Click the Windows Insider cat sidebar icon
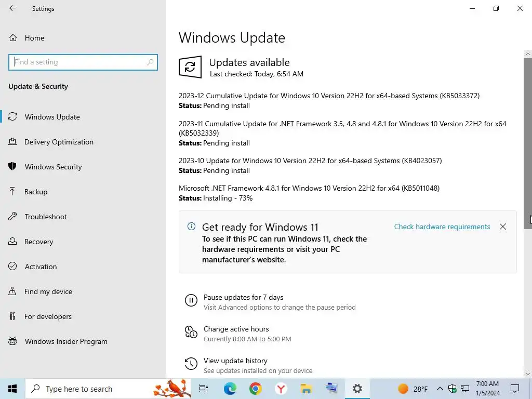This screenshot has width=532, height=399. [x=12, y=341]
